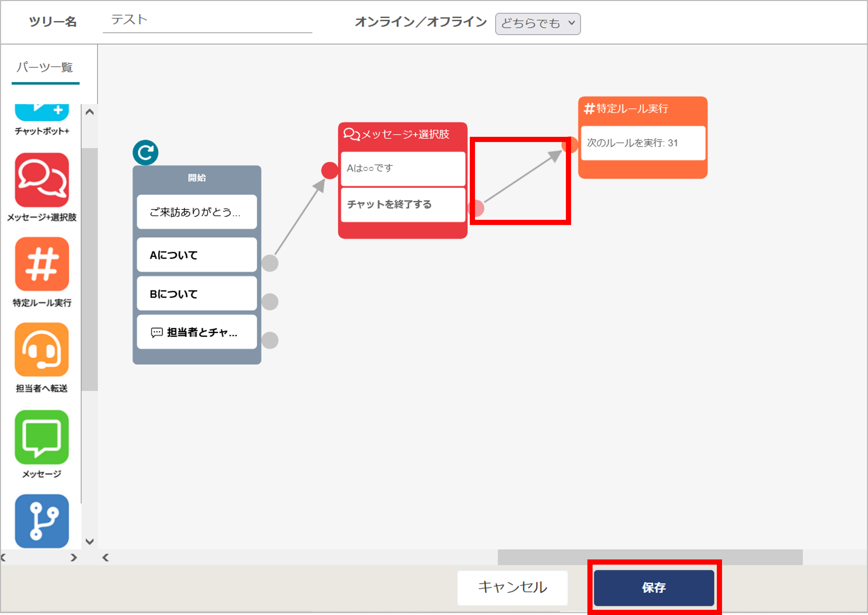Click the canvas scroll left arrow
The height and width of the screenshot is (615, 868).
(106, 557)
